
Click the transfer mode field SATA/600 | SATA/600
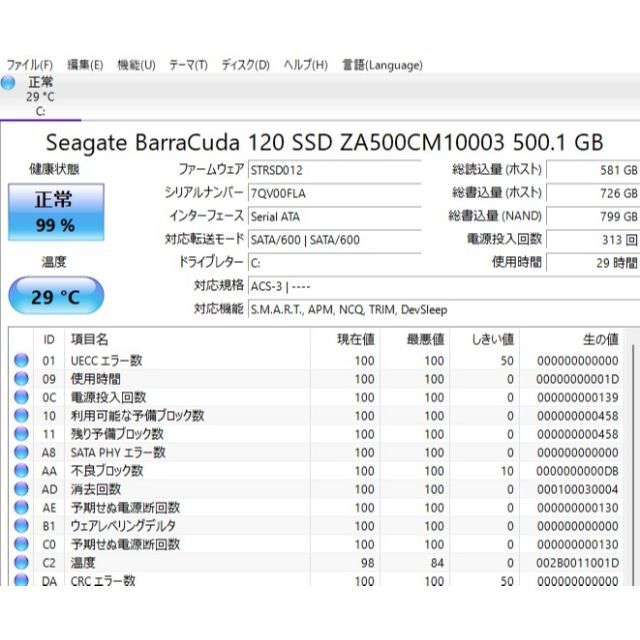[x=334, y=240]
